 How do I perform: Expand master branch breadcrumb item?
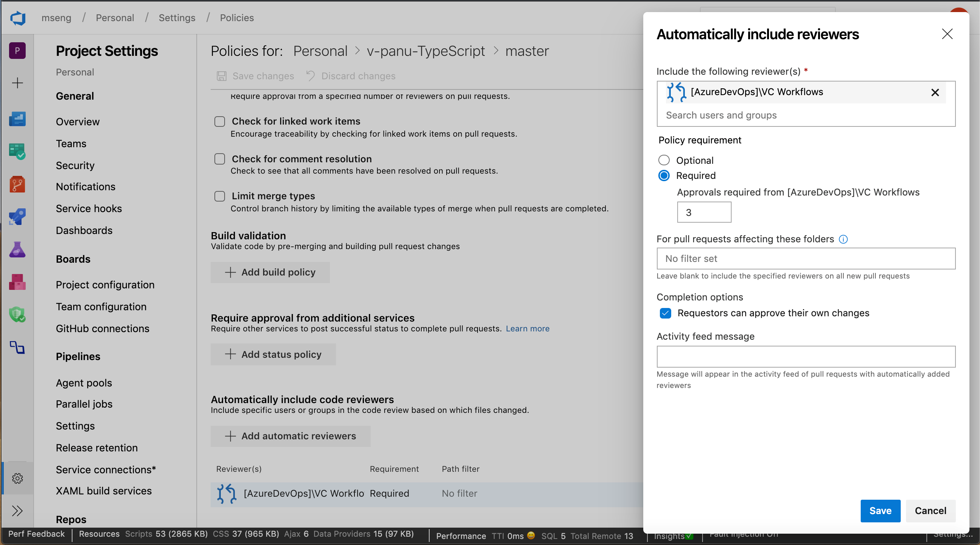coord(528,50)
